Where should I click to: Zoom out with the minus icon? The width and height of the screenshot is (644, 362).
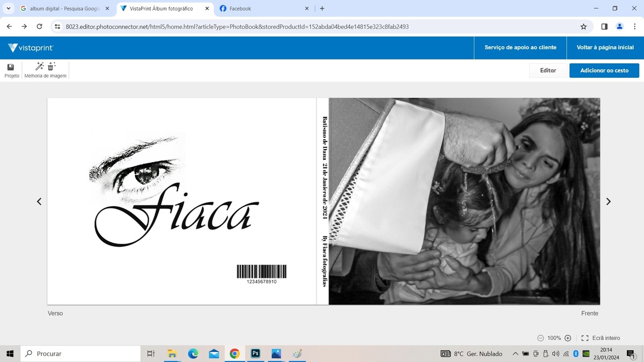(x=540, y=338)
